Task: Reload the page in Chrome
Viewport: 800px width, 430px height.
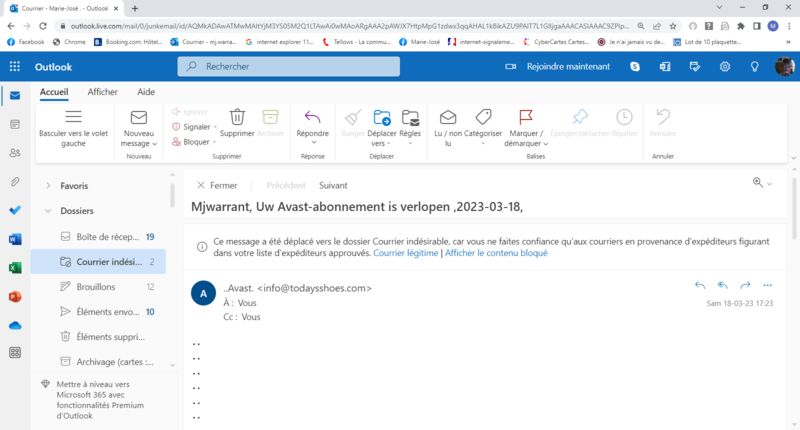Action: point(43,26)
